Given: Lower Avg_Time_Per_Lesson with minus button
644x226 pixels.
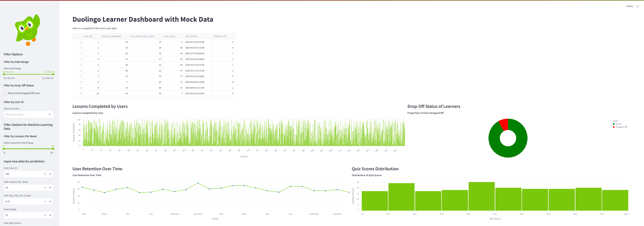Looking at the screenshot, I should click(45, 201).
